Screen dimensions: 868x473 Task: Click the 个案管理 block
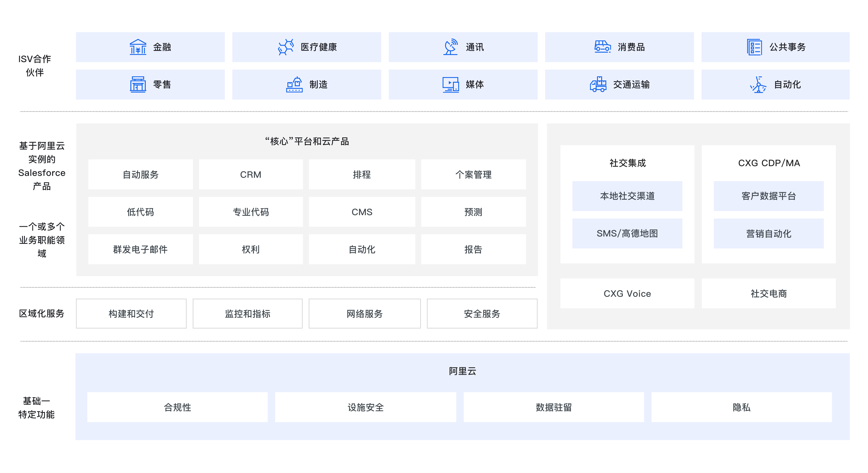tap(473, 174)
